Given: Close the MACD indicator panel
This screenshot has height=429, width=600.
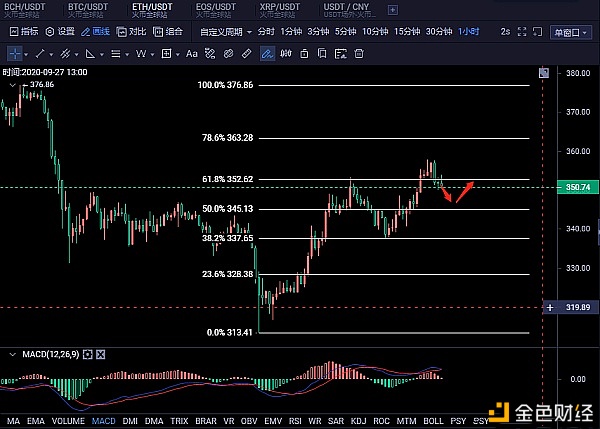Looking at the screenshot, I should pyautogui.click(x=101, y=354).
